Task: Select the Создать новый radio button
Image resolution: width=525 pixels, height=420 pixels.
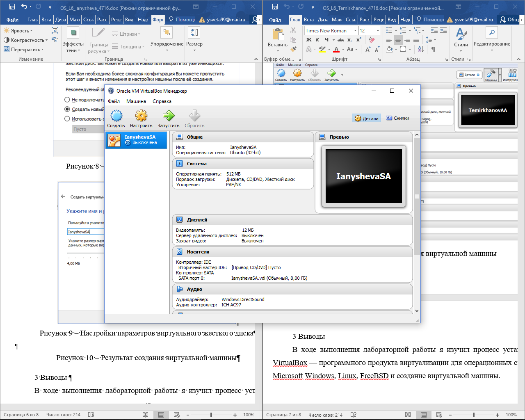Action: point(67,109)
